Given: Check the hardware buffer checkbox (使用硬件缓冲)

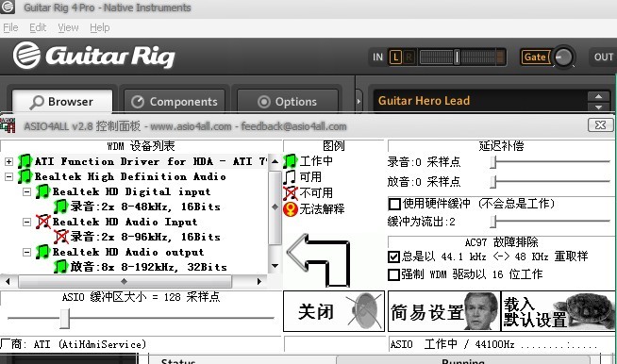Looking at the screenshot, I should (394, 204).
